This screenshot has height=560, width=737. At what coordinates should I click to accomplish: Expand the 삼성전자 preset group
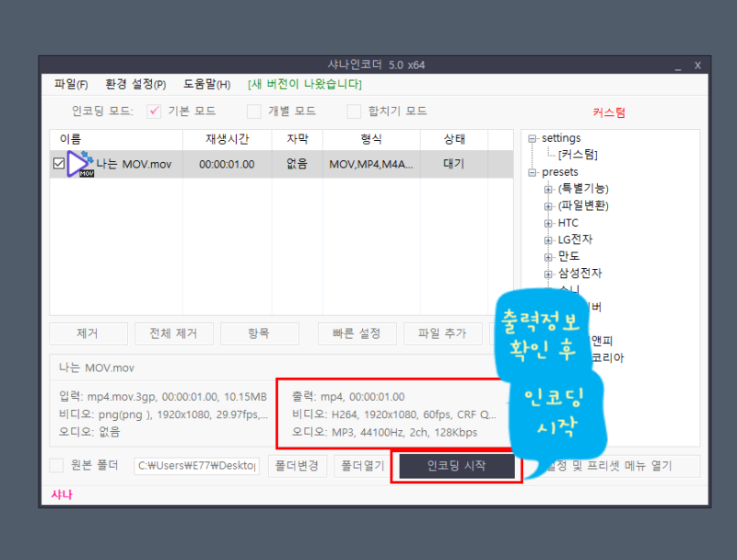tap(548, 274)
